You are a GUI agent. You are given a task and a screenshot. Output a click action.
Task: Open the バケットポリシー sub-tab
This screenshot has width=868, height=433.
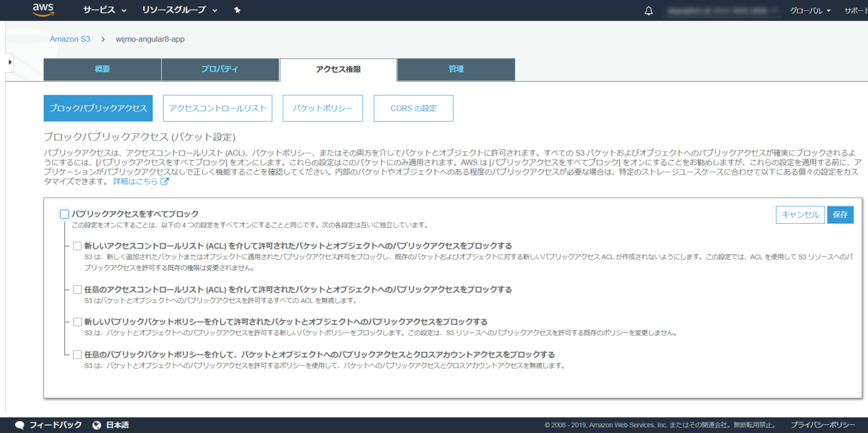[323, 108]
